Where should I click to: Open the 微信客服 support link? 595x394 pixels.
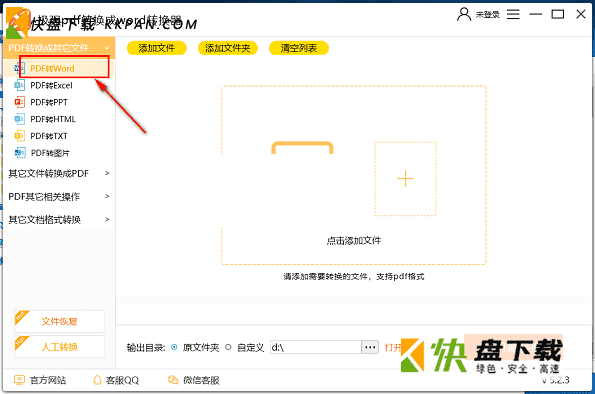(201, 380)
